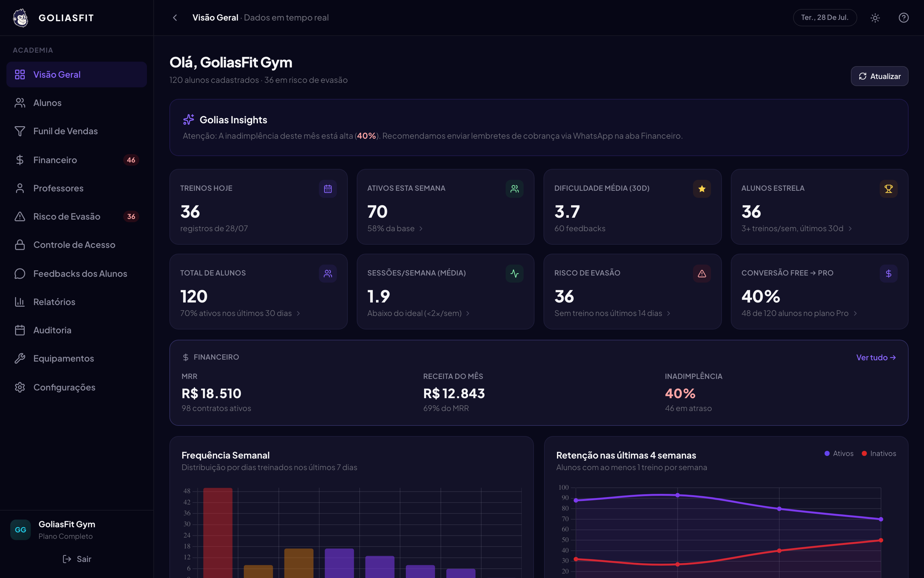Click the users icon on Ativos Esta Semana card

514,189
